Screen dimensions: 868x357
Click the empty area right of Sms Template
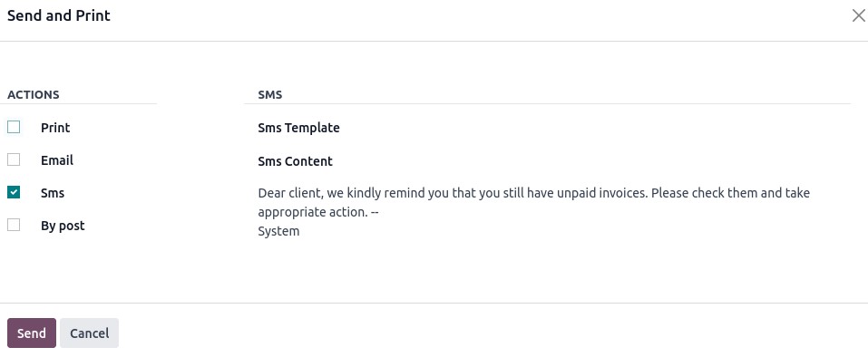point(595,128)
